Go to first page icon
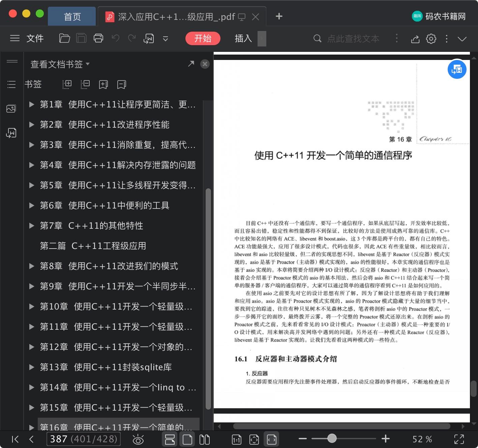This screenshot has width=478, height=448. [15, 439]
